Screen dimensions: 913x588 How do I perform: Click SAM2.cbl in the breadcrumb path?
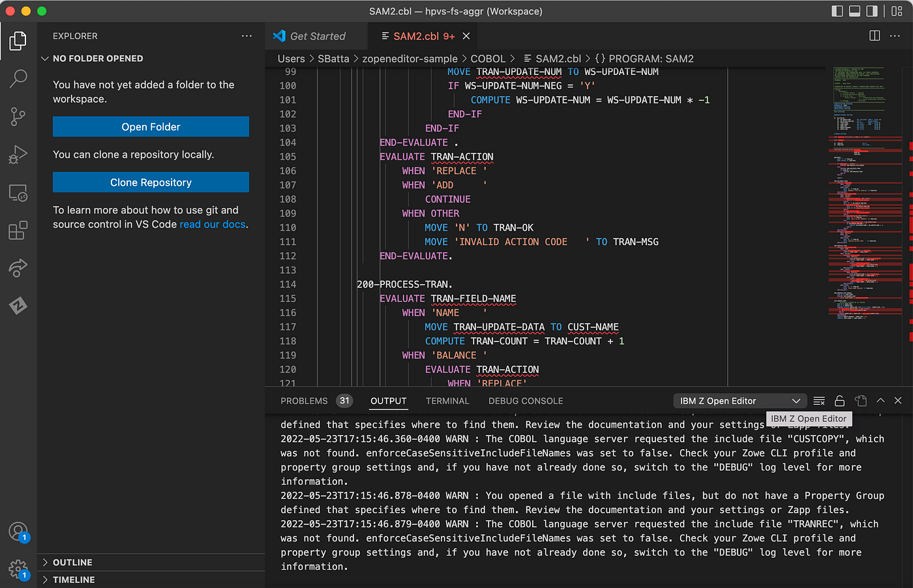coord(552,59)
